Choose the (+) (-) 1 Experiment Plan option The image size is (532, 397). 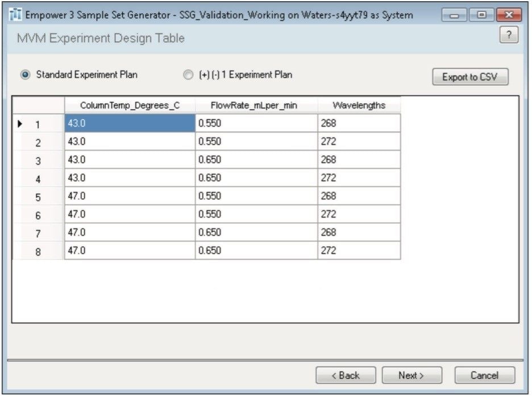[188, 74]
